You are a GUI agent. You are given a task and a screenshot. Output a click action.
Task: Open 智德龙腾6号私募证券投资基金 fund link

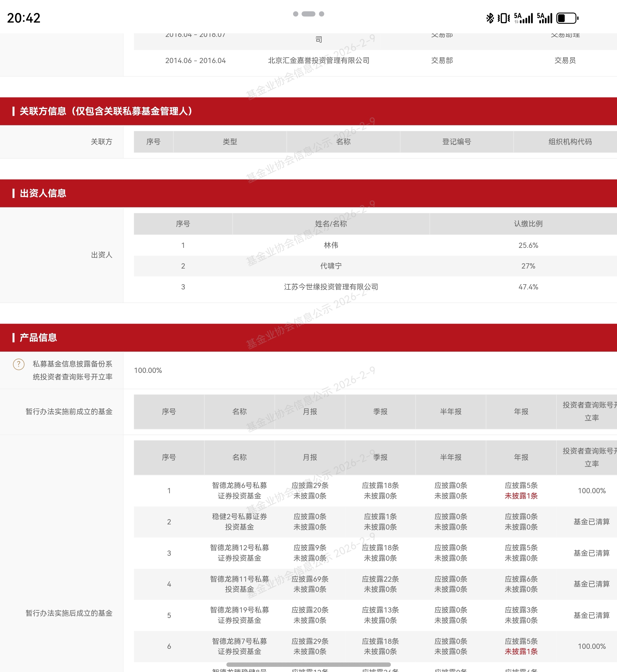click(239, 491)
